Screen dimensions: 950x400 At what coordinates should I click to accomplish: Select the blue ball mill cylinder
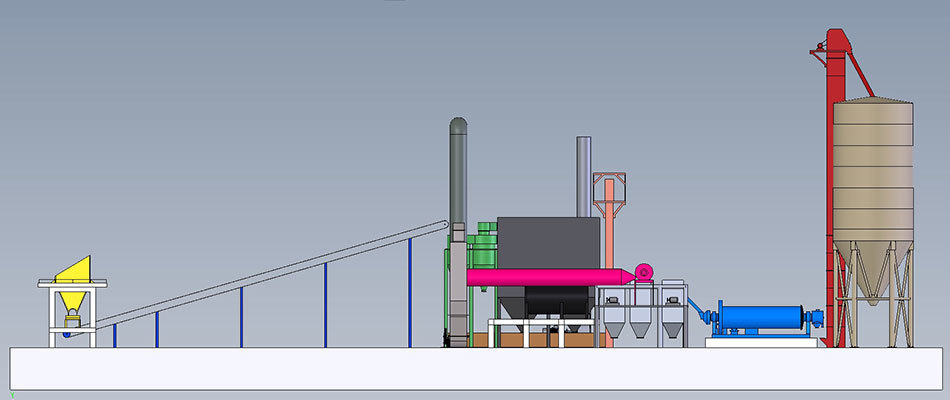[760, 317]
